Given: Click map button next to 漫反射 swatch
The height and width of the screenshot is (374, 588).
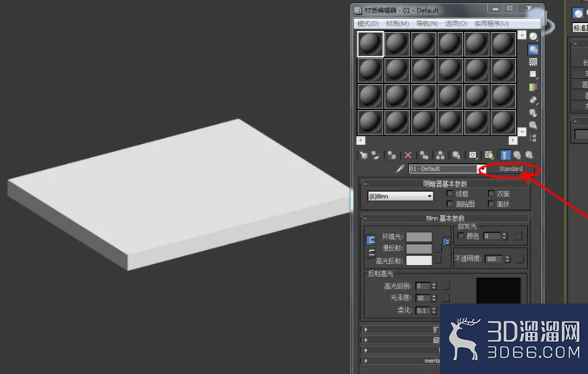Looking at the screenshot, I should pos(437,249).
